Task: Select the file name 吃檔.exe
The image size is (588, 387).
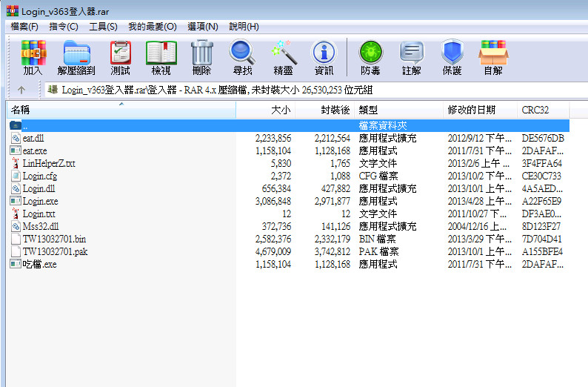Action: coord(39,264)
